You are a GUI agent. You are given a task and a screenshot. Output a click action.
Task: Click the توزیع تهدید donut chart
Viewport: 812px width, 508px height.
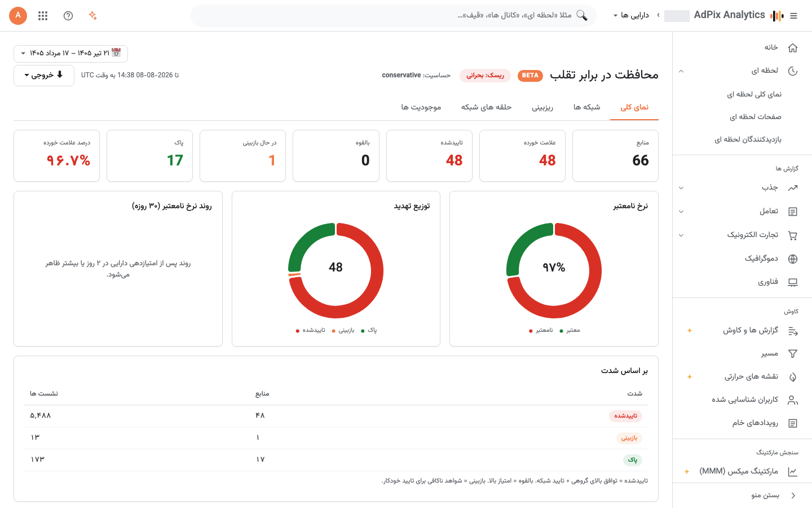point(336,270)
